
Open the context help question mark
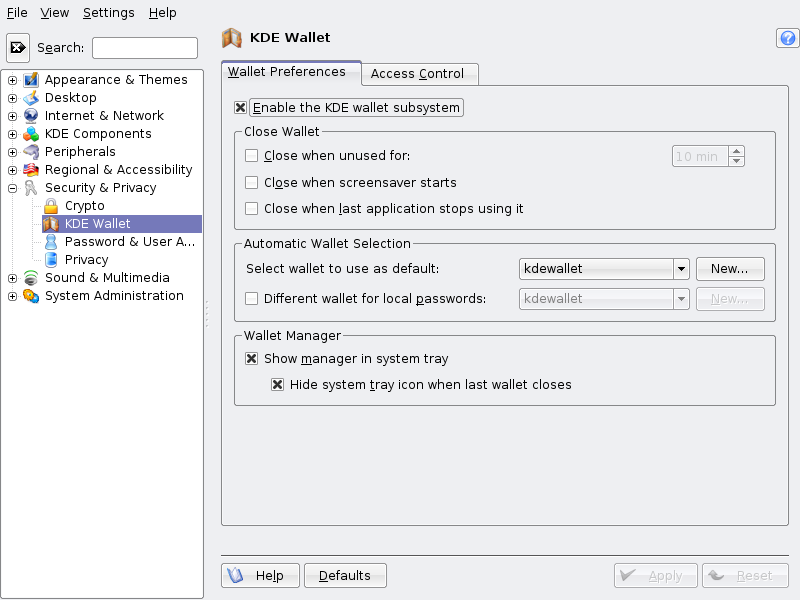[787, 38]
